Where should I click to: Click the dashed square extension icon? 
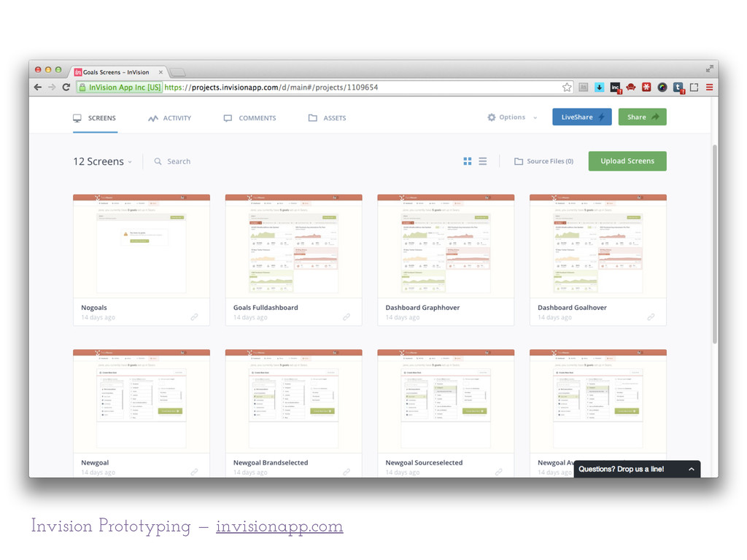point(694,87)
